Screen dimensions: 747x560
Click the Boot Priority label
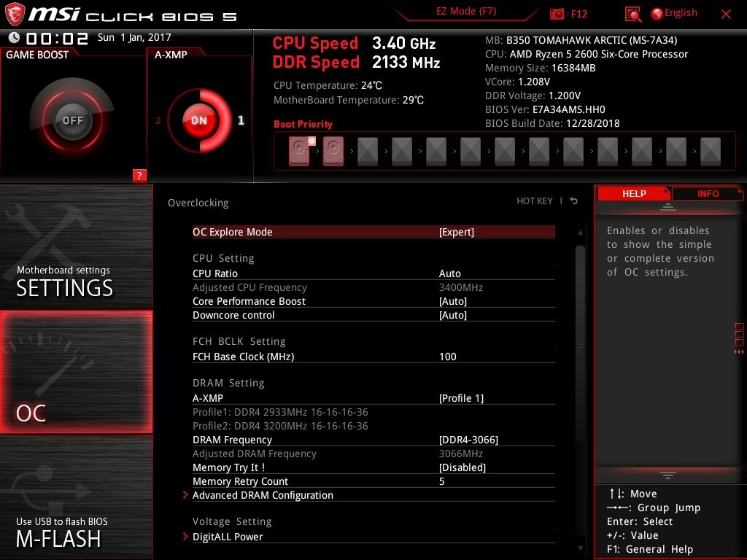point(303,124)
